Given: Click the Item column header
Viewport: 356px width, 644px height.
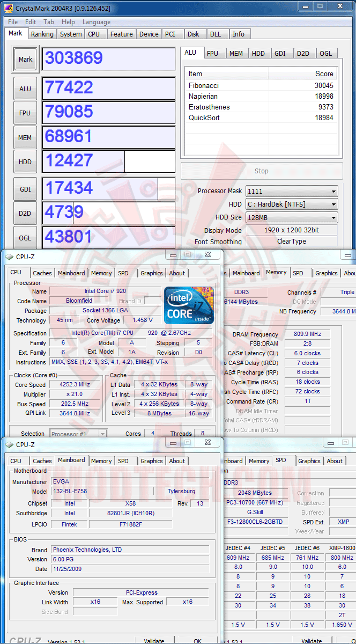Looking at the screenshot, I should pyautogui.click(x=226, y=74).
